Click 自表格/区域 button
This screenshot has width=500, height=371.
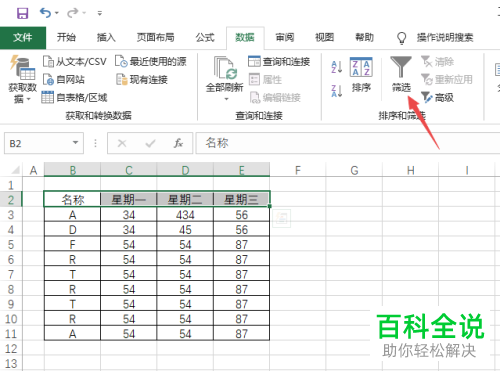(74, 98)
